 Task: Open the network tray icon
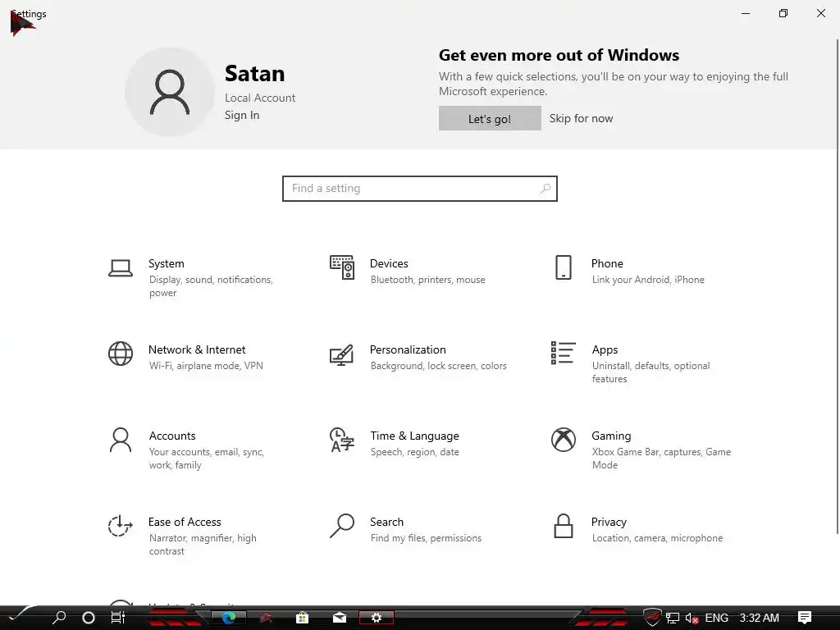[673, 619]
